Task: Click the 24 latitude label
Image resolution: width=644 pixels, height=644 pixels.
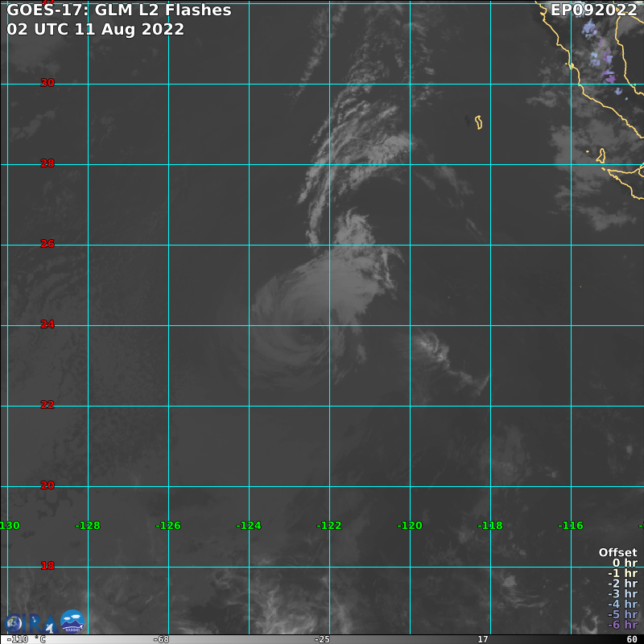Action: 47,324
